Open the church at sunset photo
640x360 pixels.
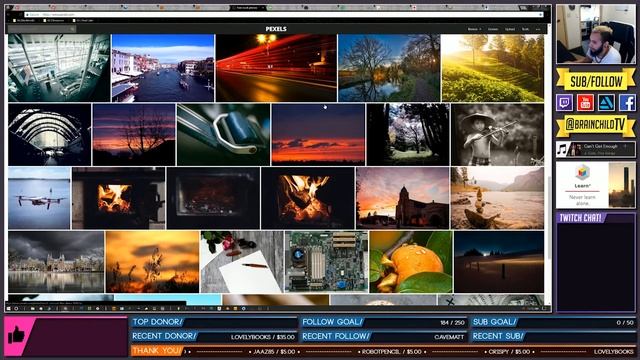coord(403,198)
